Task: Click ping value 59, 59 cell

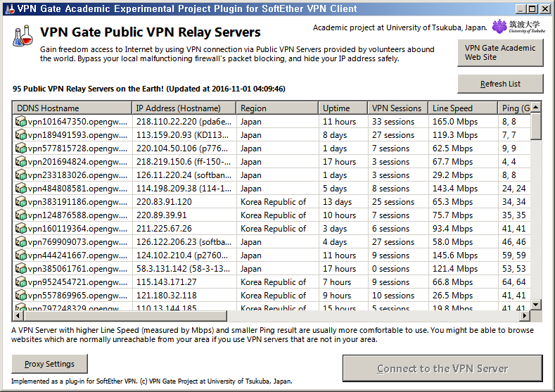Action: pos(514,255)
